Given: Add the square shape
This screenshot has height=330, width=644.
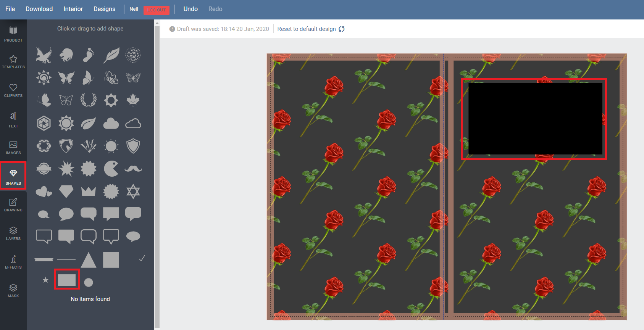Looking at the screenshot, I should (x=111, y=260).
